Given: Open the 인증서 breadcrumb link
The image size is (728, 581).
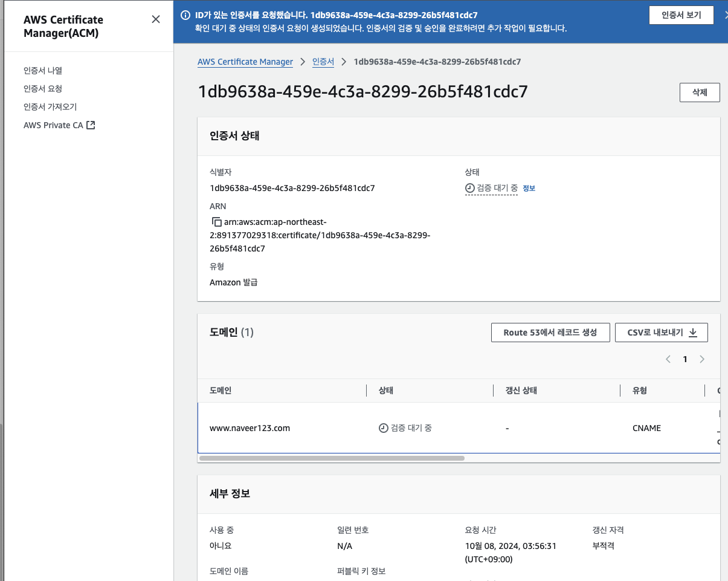Looking at the screenshot, I should (323, 62).
